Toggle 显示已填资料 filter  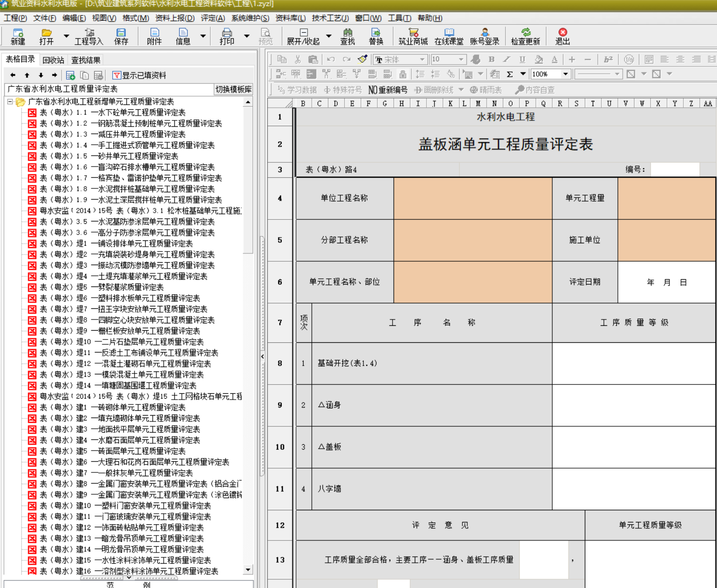pos(139,75)
